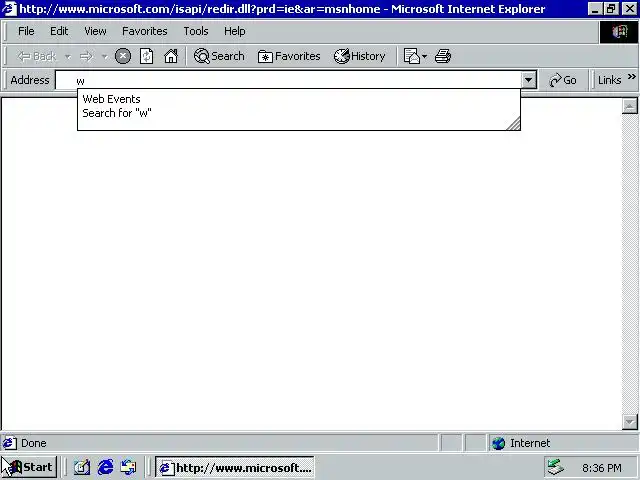Go to the Home page icon

171,56
